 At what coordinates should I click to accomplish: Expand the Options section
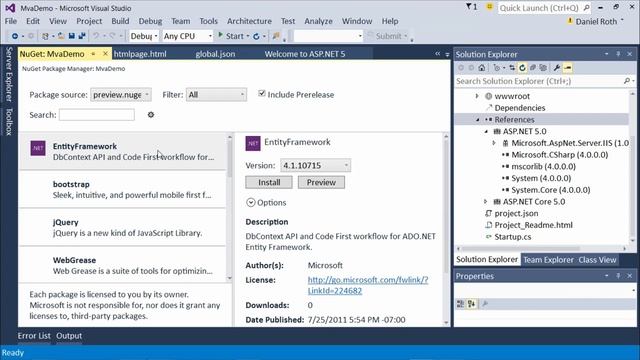click(266, 202)
